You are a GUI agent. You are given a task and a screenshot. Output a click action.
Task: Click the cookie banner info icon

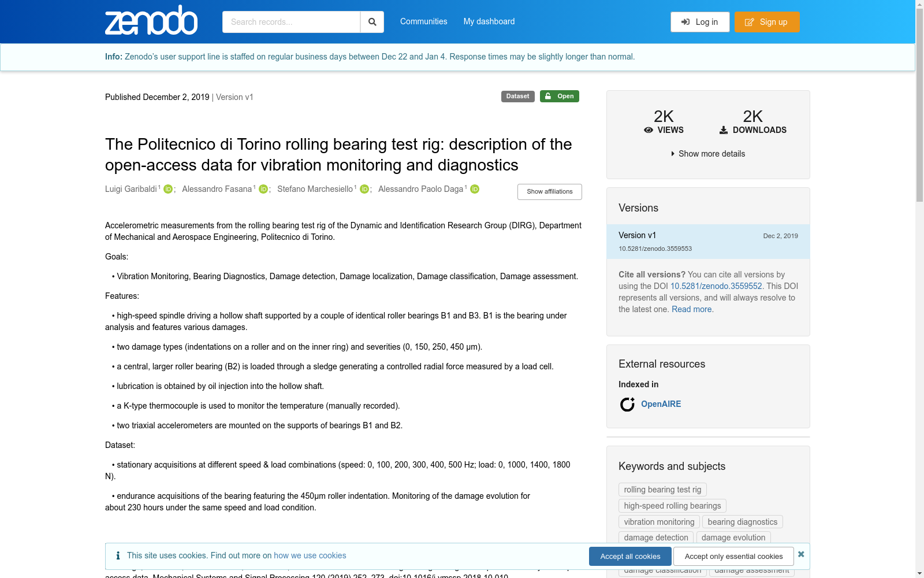pos(118,555)
